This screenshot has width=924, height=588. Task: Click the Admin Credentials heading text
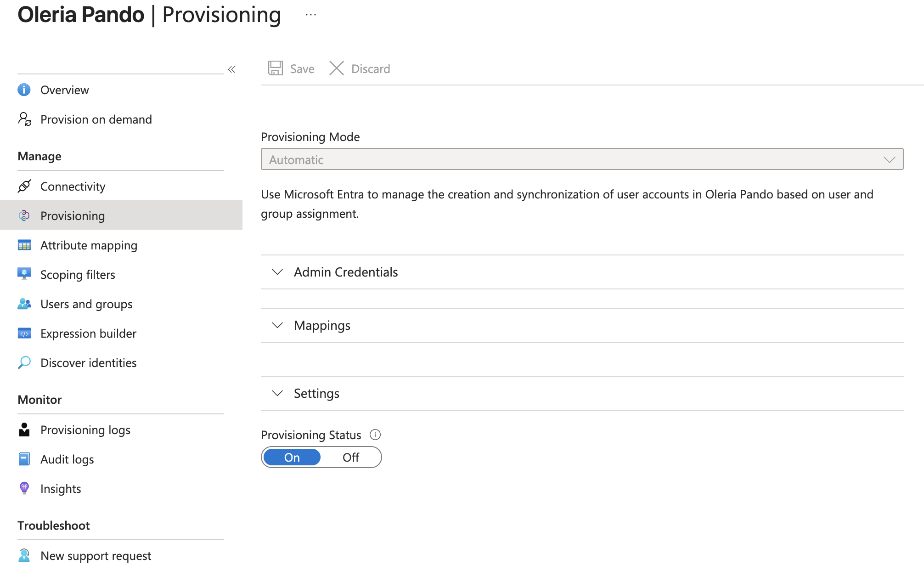[x=346, y=272]
